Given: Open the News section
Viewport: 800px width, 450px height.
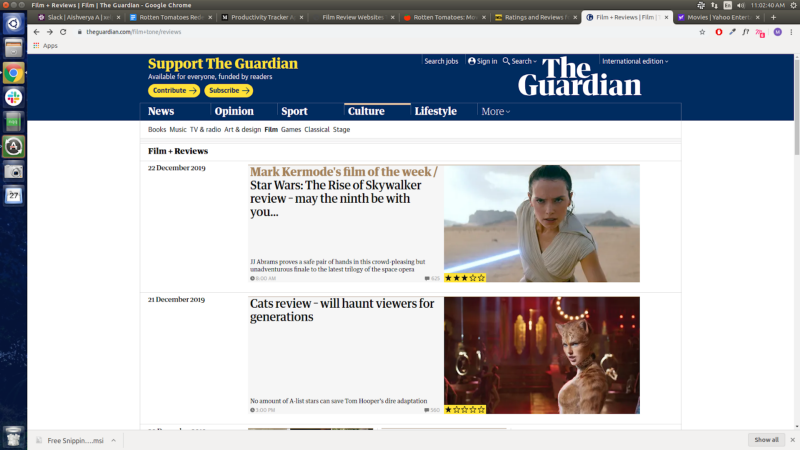Looking at the screenshot, I should pos(161,111).
